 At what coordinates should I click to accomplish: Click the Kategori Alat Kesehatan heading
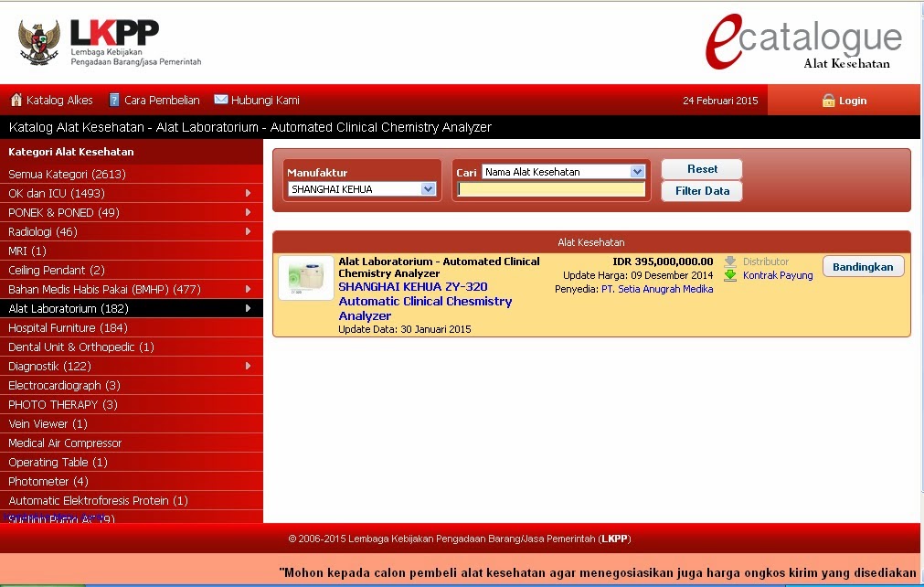click(71, 152)
